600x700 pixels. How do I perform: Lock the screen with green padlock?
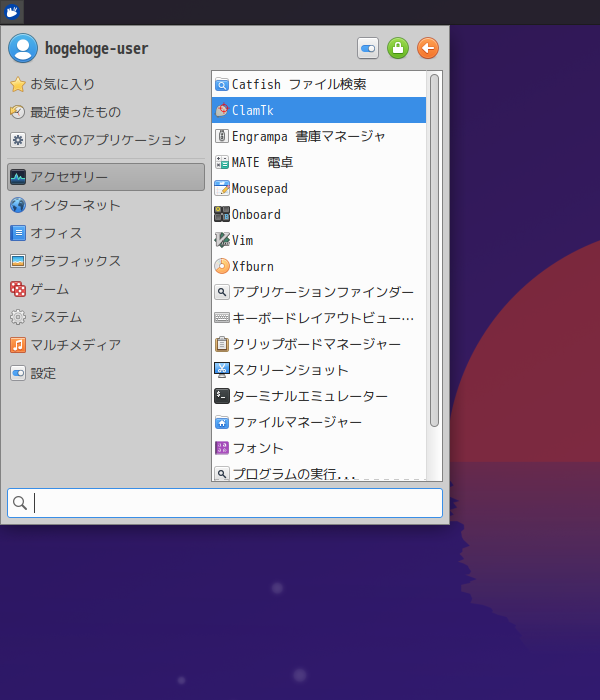(398, 48)
